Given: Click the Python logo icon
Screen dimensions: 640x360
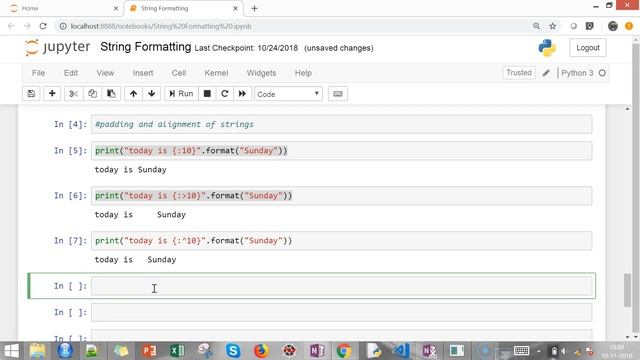Looking at the screenshot, I should point(547,48).
